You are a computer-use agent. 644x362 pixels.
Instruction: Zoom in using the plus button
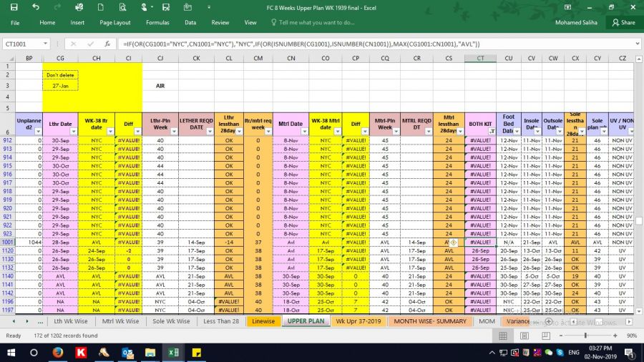(x=615, y=336)
